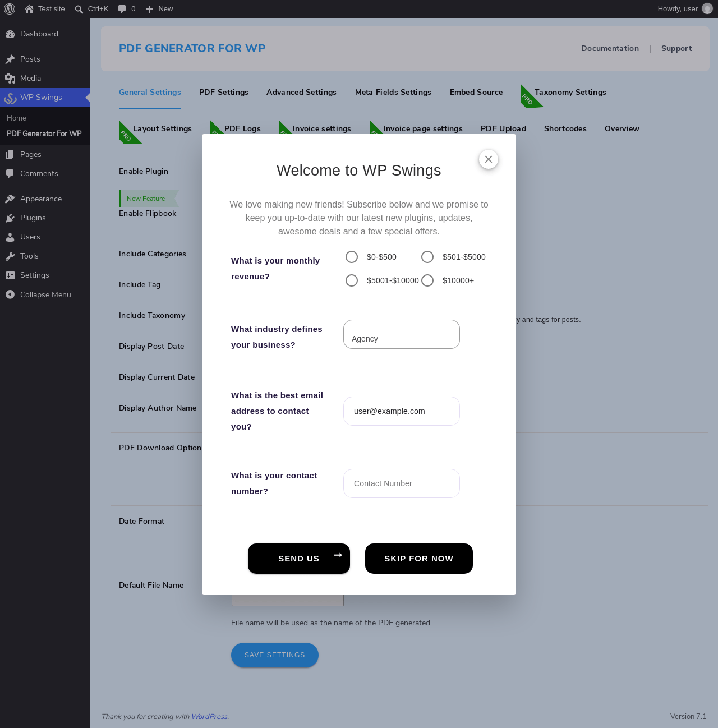The height and width of the screenshot is (728, 718).
Task: Open the user avatar in admin bar
Action: [x=707, y=9]
